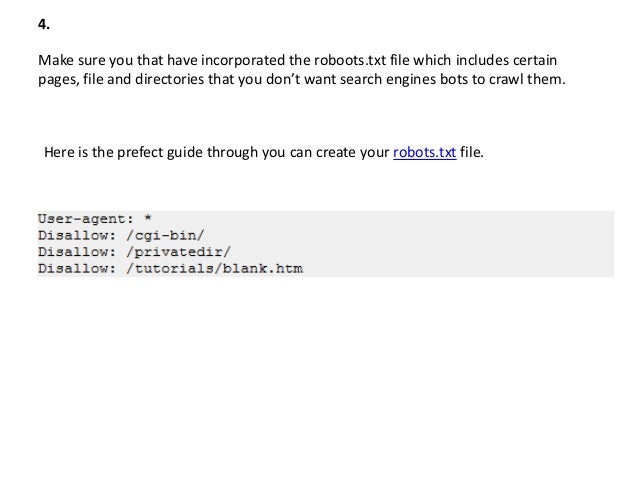Click the empty gray area of the code block
This screenshot has height=479, width=638.
coord(456,244)
